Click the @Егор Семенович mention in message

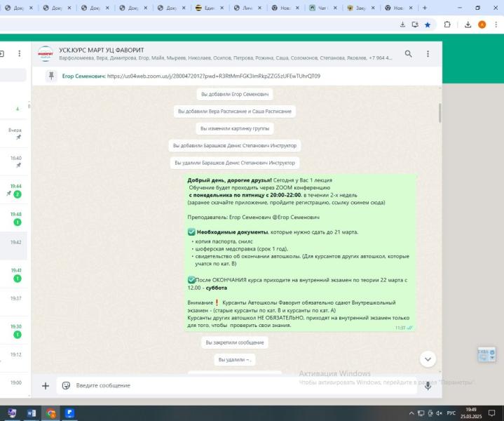[x=296, y=218]
